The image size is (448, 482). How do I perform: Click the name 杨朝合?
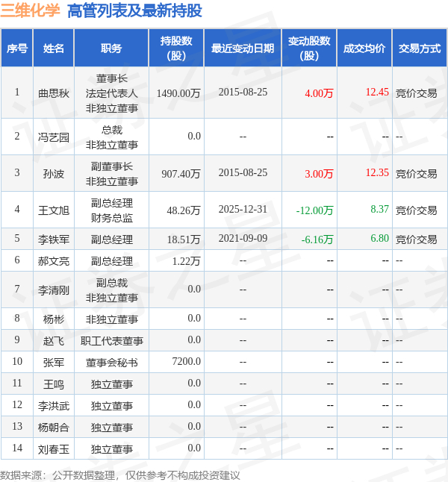54,428
